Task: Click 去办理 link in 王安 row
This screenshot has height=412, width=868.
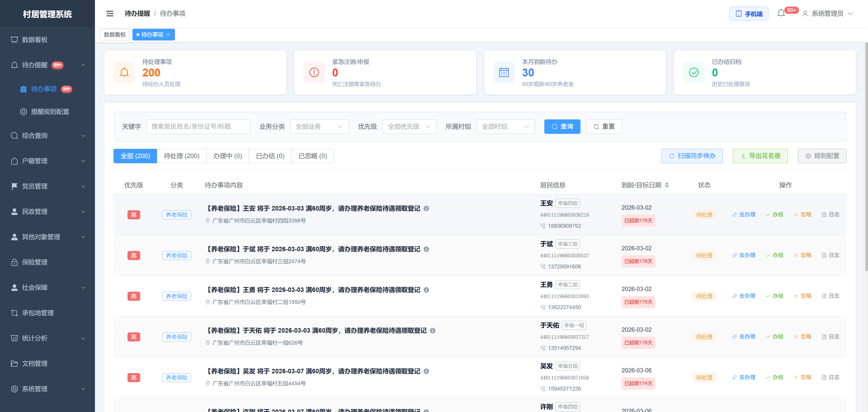Action: click(744, 215)
